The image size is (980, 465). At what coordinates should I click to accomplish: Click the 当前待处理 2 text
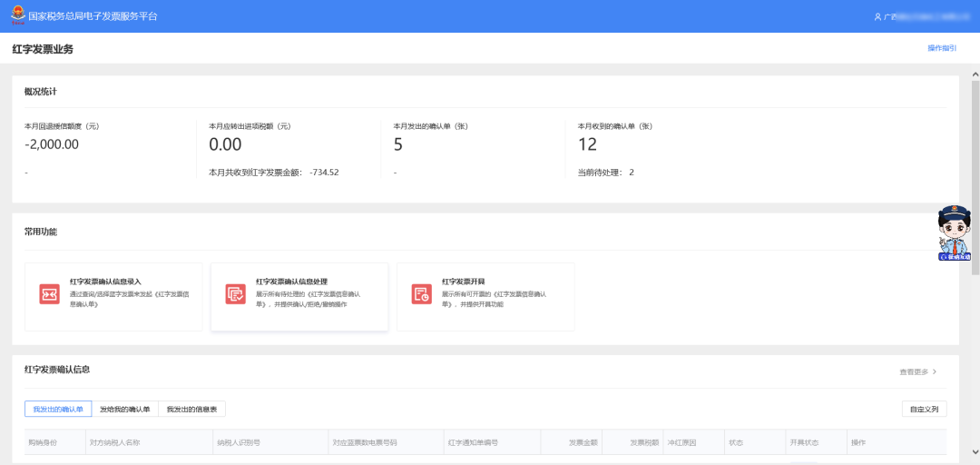(605, 173)
